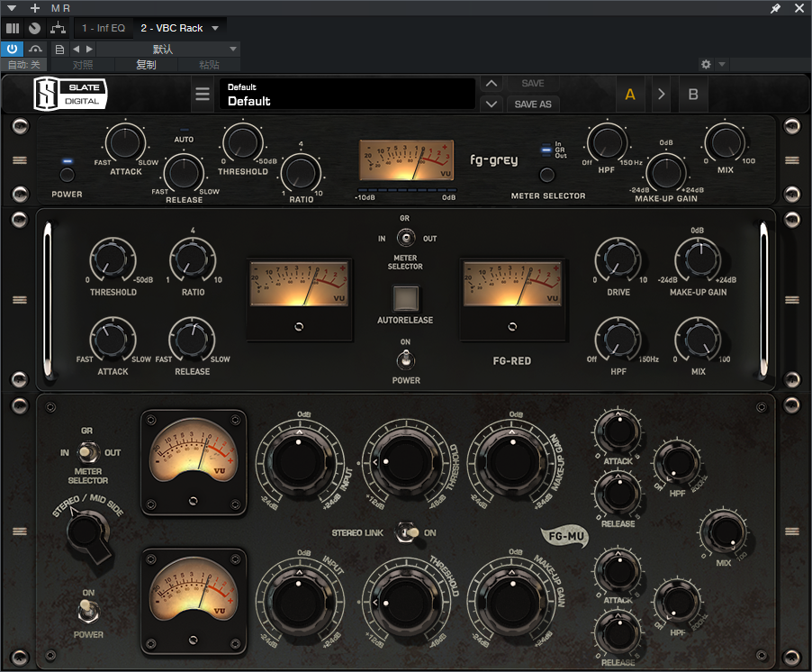The image size is (812, 672).
Task: Flip FG-MU STEREO LINK switch
Action: (x=408, y=532)
